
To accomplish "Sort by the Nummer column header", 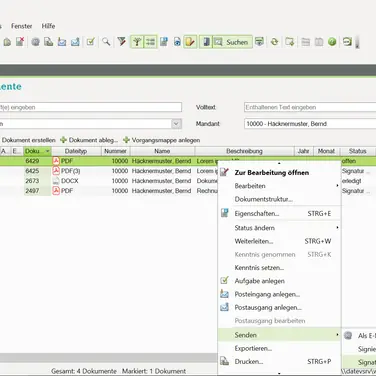I will click(x=115, y=151).
